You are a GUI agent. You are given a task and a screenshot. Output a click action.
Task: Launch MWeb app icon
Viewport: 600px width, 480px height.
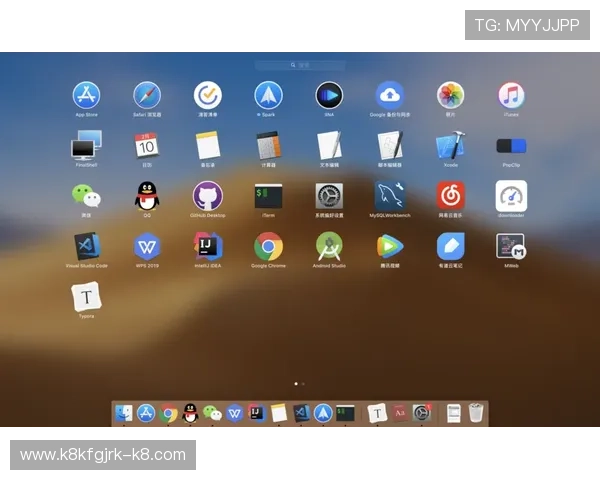click(511, 246)
